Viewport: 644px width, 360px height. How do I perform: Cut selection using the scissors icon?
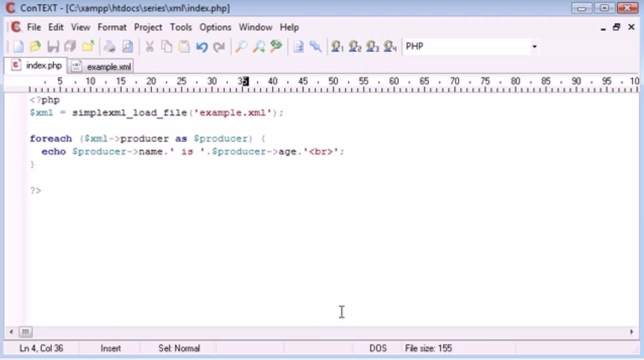(149, 46)
